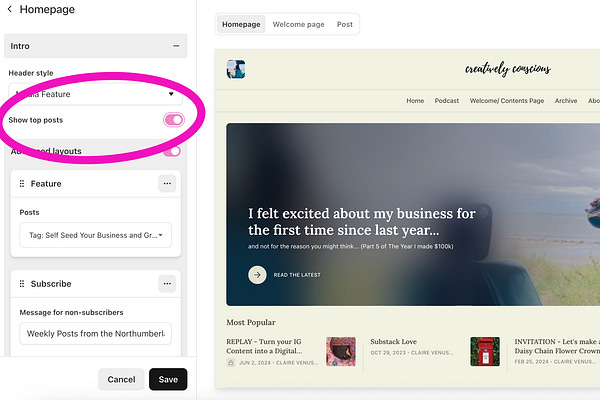Click the Read the Latest arrow button
Screen dimensions: 600x400
257,275
